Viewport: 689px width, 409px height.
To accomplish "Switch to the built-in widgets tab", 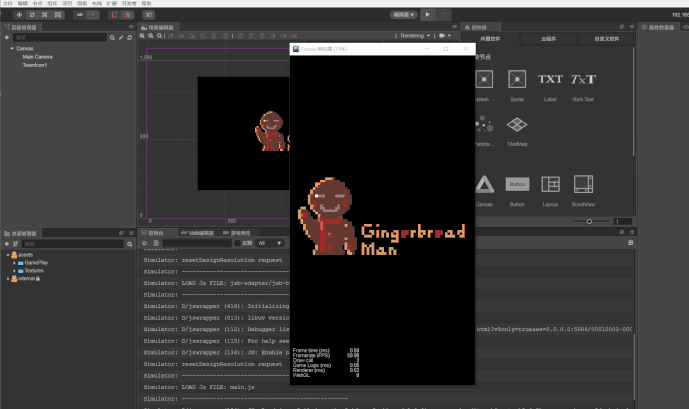I will tap(490, 39).
